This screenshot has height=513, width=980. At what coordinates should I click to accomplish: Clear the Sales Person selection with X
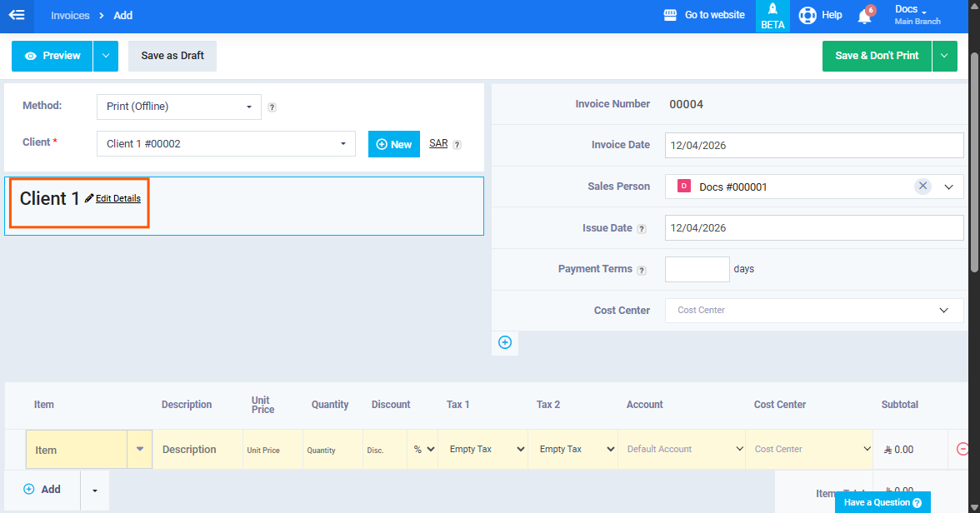[x=922, y=187]
